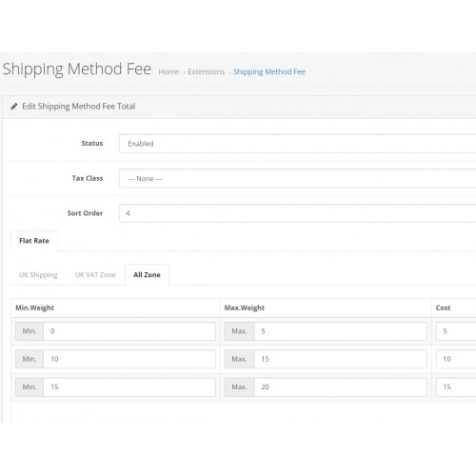Viewport: 476px width, 476px height.
Task: Click the Cost field showing 5
Action: pyautogui.click(x=456, y=331)
